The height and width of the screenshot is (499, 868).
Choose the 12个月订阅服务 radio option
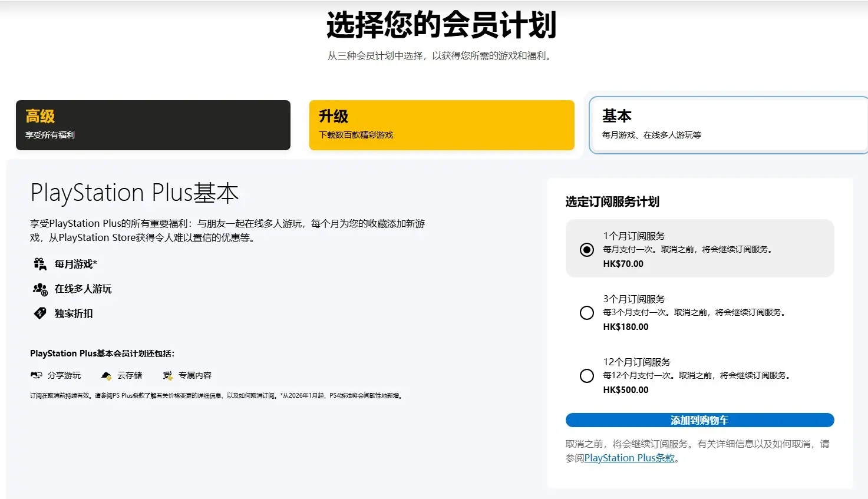point(586,376)
